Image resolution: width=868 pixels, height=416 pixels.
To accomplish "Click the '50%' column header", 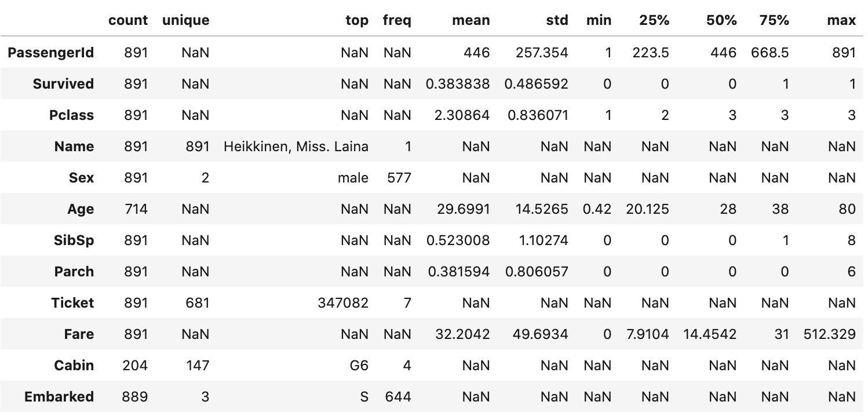I will [721, 20].
